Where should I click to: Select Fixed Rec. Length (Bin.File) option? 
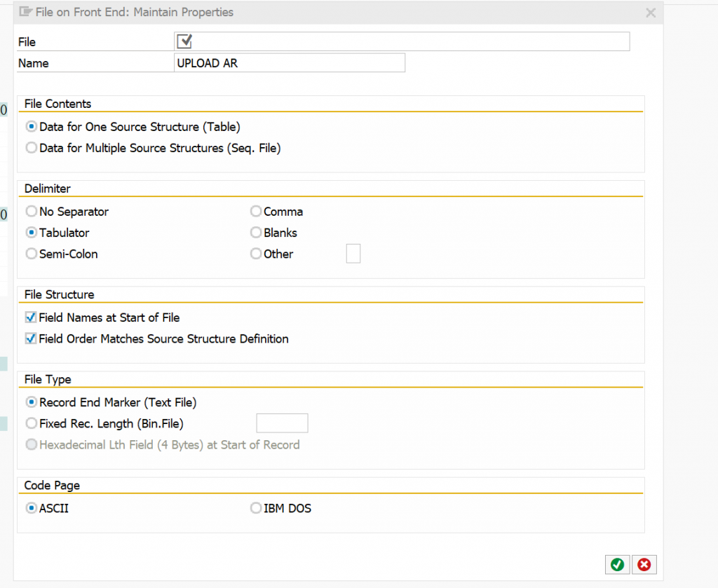(31, 423)
